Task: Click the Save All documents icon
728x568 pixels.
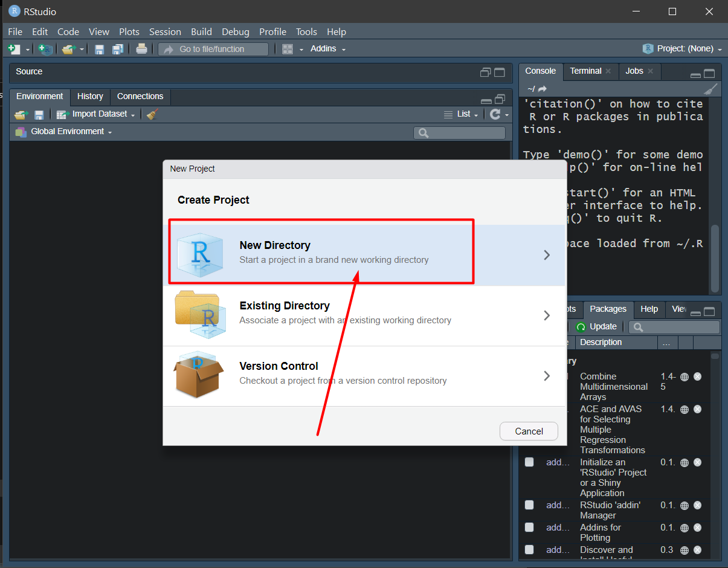Action: pos(118,49)
